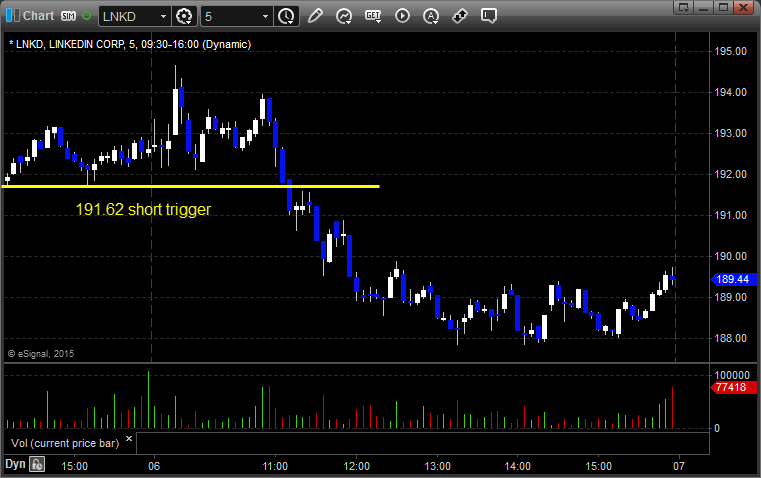
Task: Click the trade arrows icon
Action: (460, 16)
